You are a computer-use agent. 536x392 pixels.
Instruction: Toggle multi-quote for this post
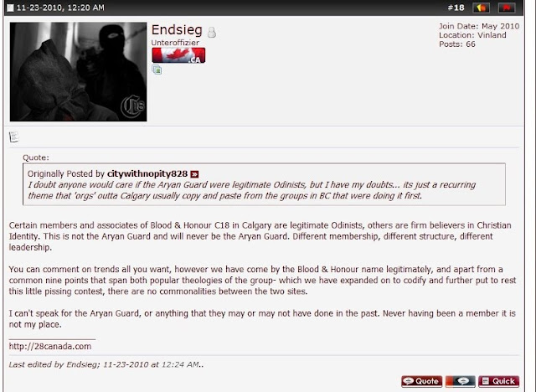tap(460, 381)
